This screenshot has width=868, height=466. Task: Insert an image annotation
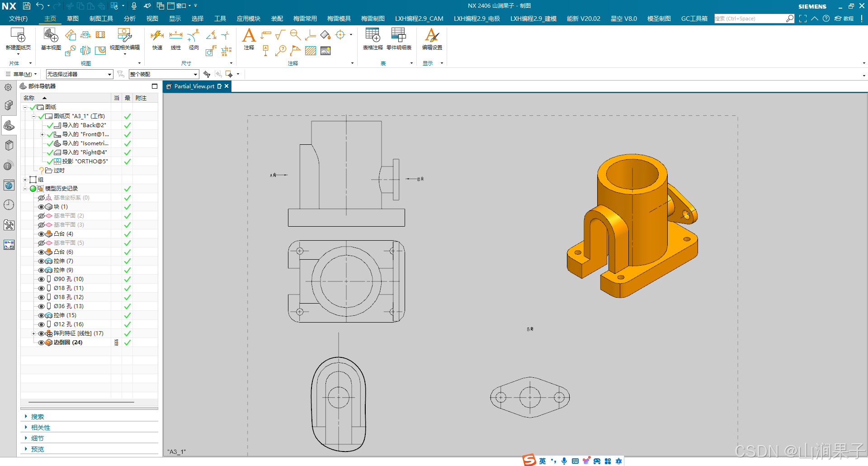coord(325,51)
